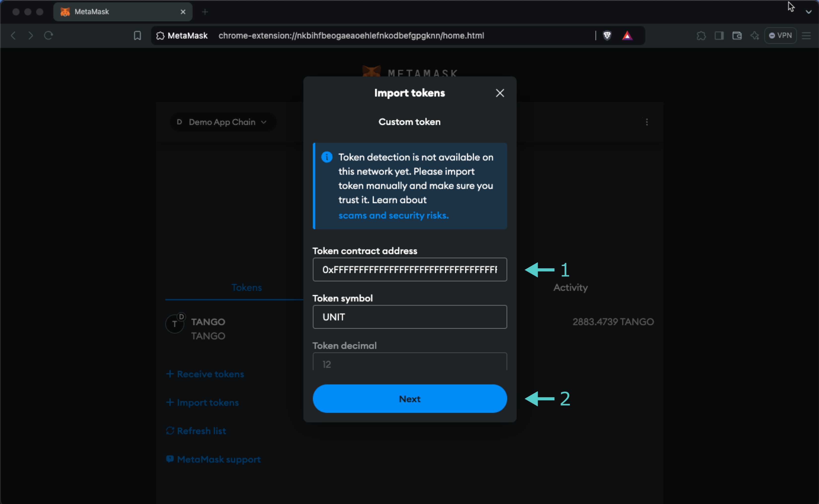Toggle the browser sidebar panel

click(719, 36)
